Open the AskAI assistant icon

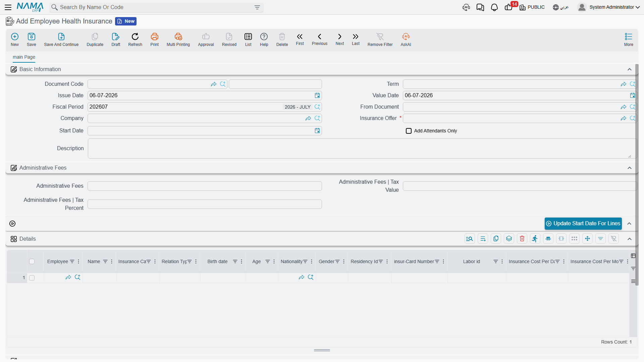tap(406, 37)
